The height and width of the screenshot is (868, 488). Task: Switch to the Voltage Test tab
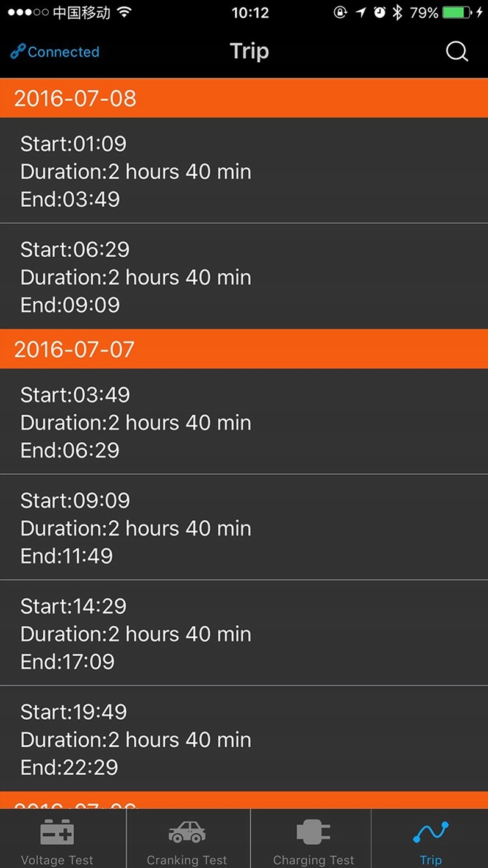click(57, 859)
